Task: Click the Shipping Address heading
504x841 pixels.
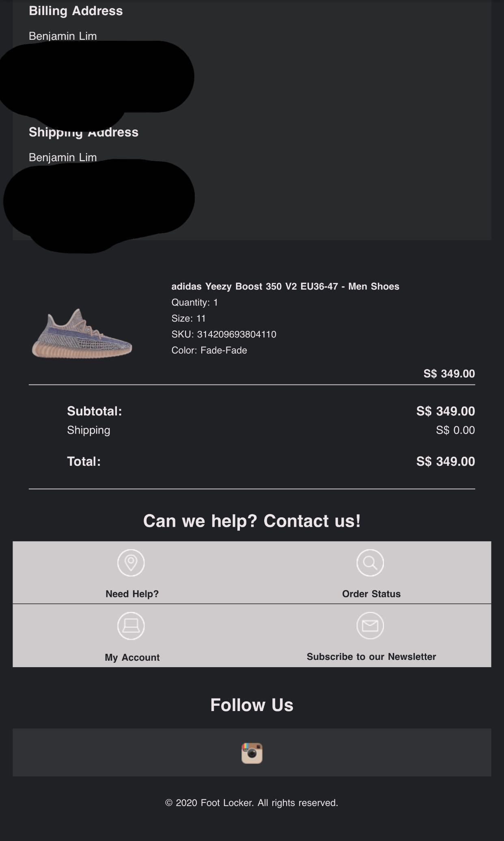Action: click(84, 132)
